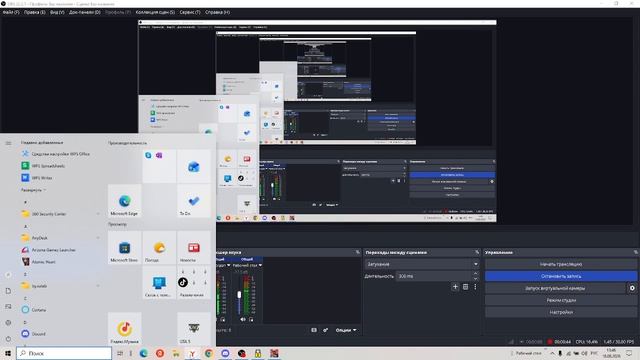This screenshot has width=640, height=360.
Task: Toggle Режим студии button
Action: pyautogui.click(x=561, y=300)
